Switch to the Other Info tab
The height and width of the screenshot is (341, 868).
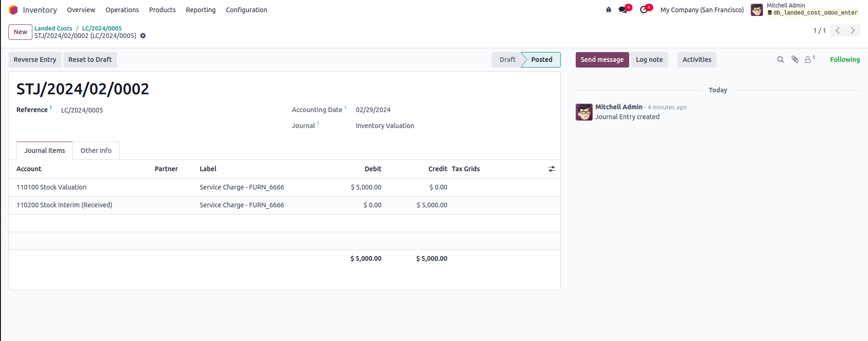tap(96, 151)
